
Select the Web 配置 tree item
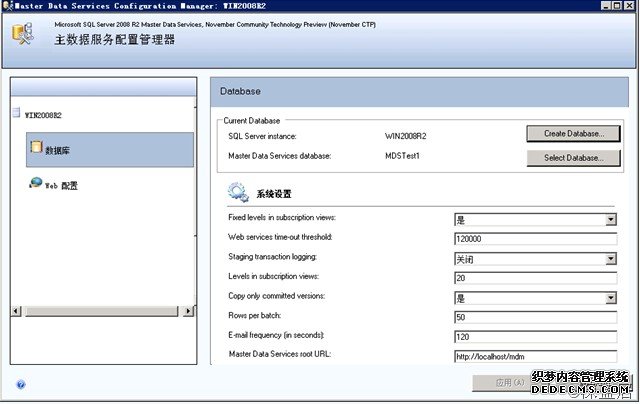60,185
